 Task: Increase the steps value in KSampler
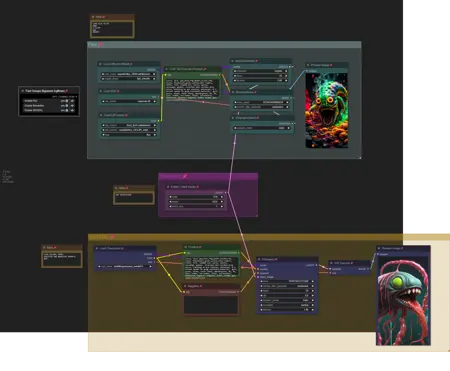[x=313, y=291]
